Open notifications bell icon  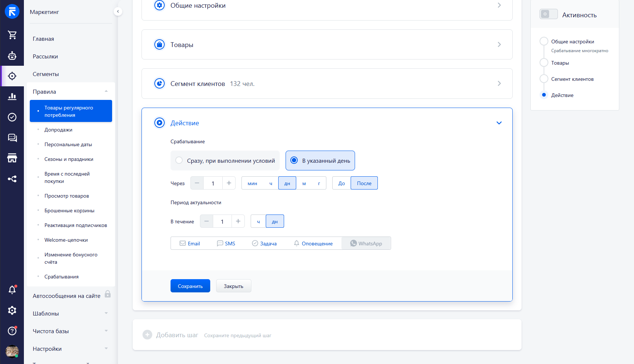tap(12, 290)
